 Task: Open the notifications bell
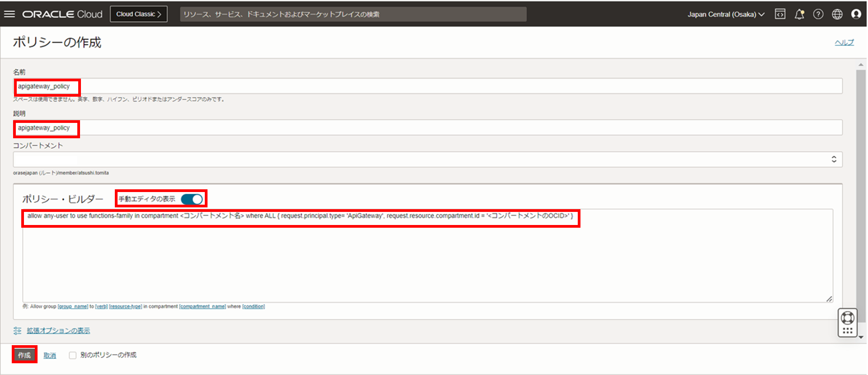[799, 14]
